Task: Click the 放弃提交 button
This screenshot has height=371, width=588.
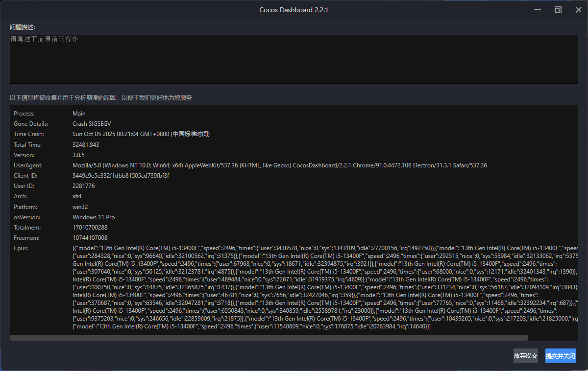Action: 525,356
